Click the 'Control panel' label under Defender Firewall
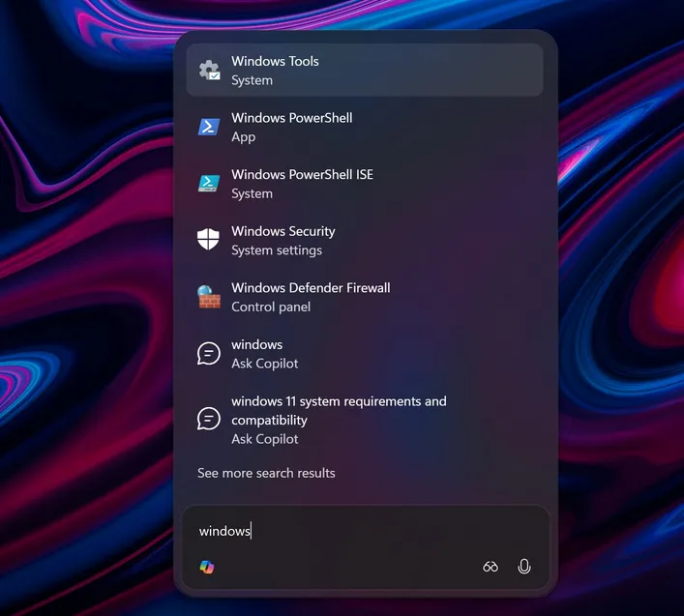The width and height of the screenshot is (684, 616). point(271,307)
